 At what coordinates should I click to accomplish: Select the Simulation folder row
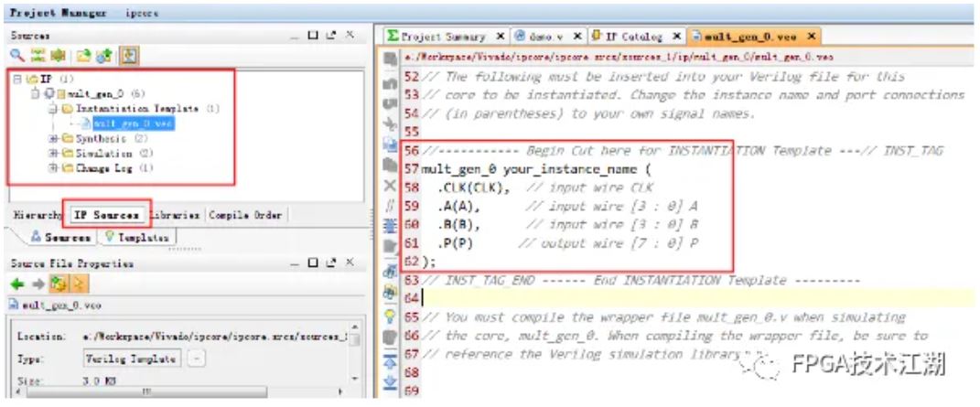(x=109, y=153)
